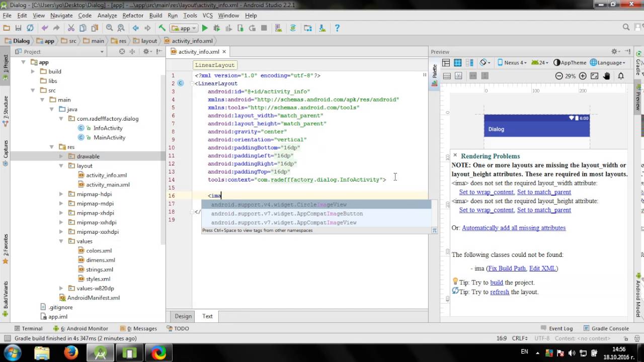Open MainActivity in the project tree

tap(109, 137)
